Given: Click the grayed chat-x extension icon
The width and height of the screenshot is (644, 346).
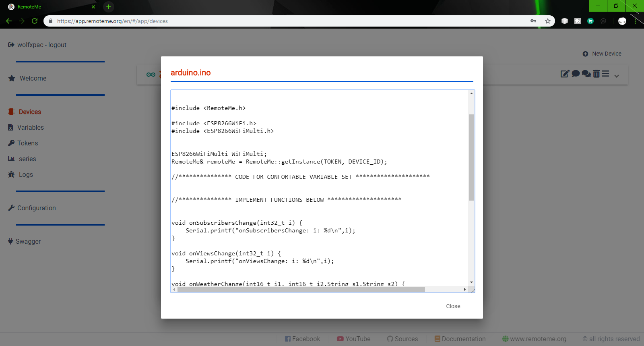Looking at the screenshot, I should click(x=603, y=21).
